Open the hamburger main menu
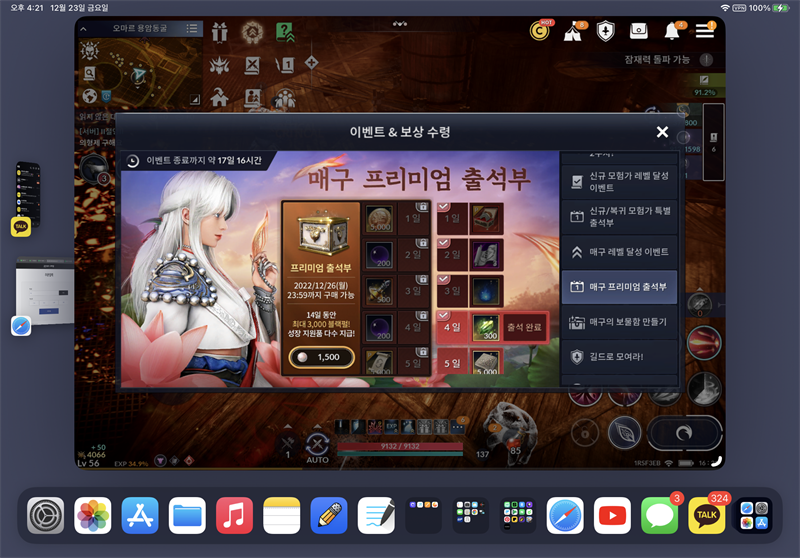 (706, 31)
